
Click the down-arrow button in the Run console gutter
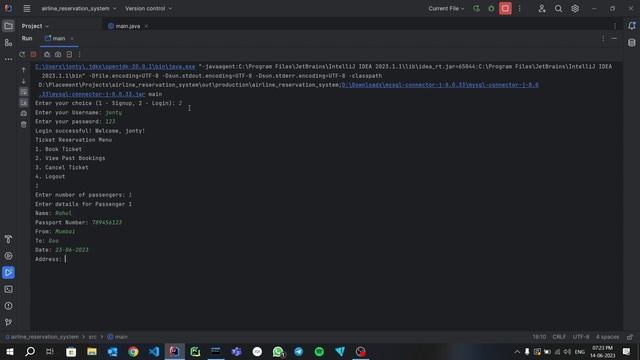click(x=24, y=81)
